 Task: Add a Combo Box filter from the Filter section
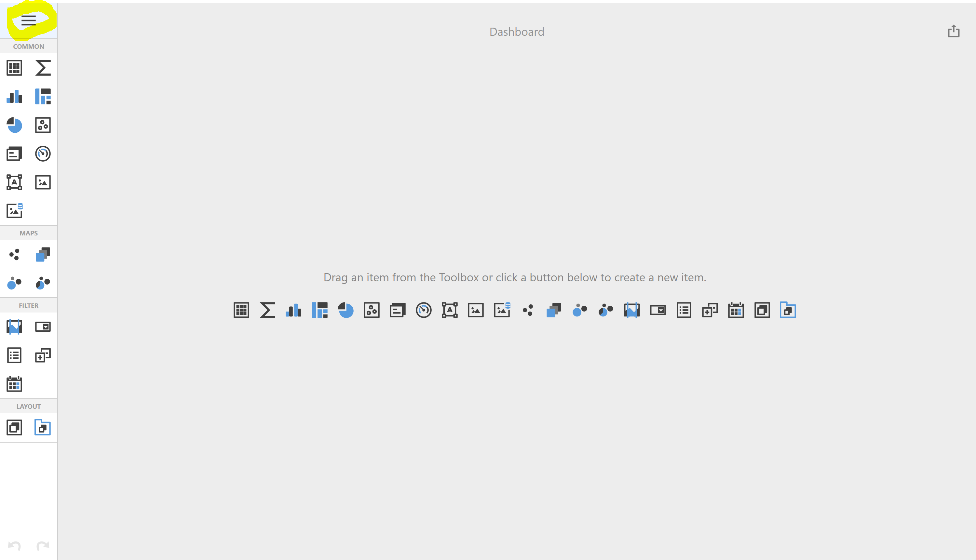(43, 327)
